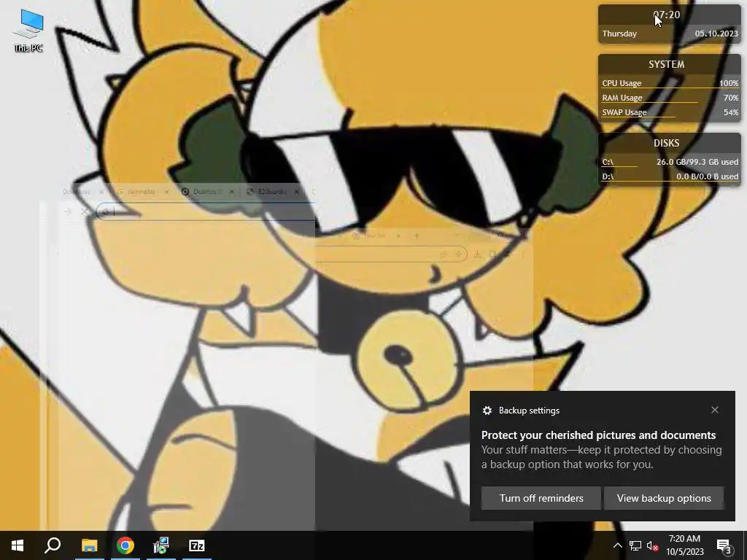Viewport: 747px width, 560px height.
Task: Click the '26.0 GB/99.3 GB used' value
Action: point(697,162)
